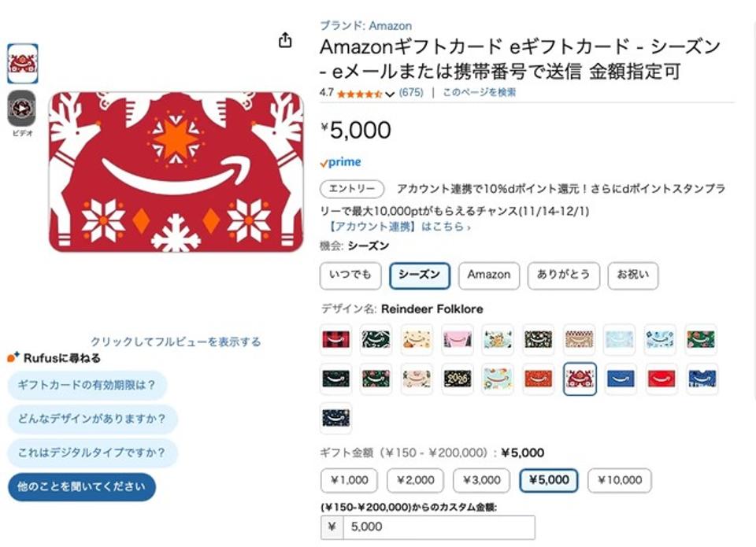Select the first image thumbnail in sidebar
The width and height of the screenshot is (756, 547).
pyautogui.click(x=22, y=65)
